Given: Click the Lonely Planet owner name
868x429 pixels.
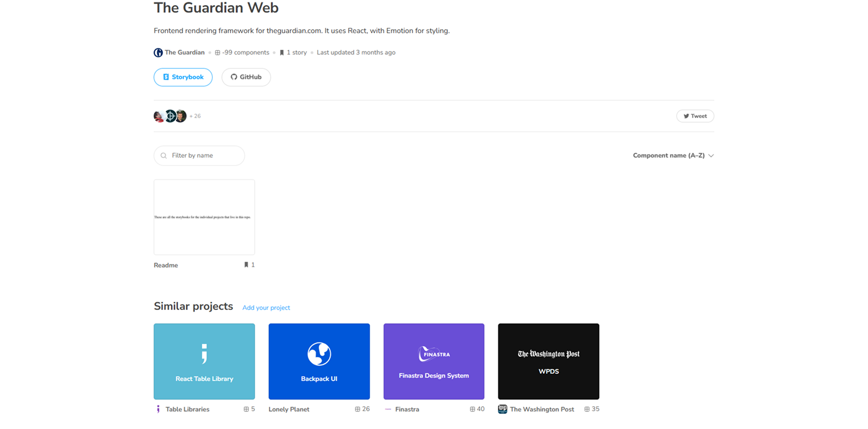Looking at the screenshot, I should (x=289, y=409).
